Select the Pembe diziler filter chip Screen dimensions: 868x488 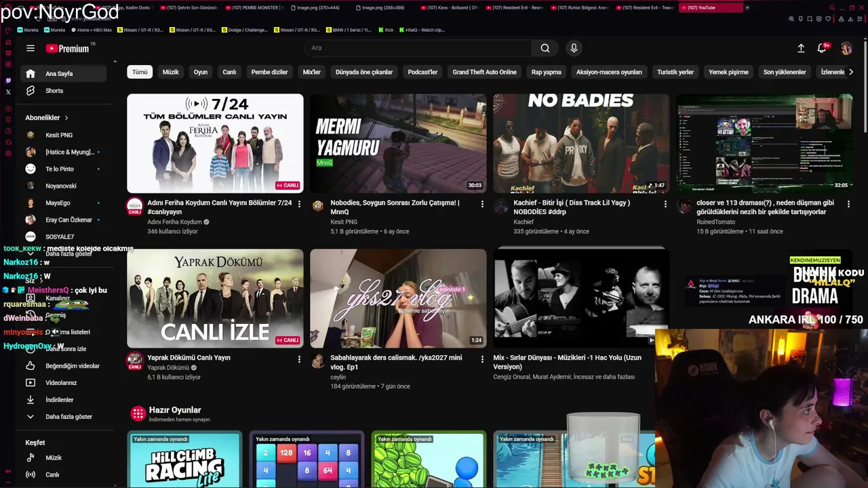pos(270,72)
